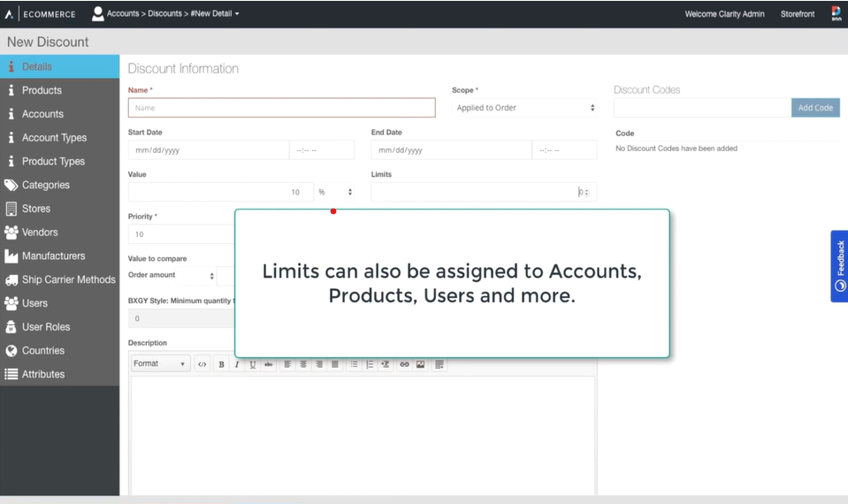848x504 pixels.
Task: Toggle bold formatting in description editor
Action: pyautogui.click(x=221, y=364)
